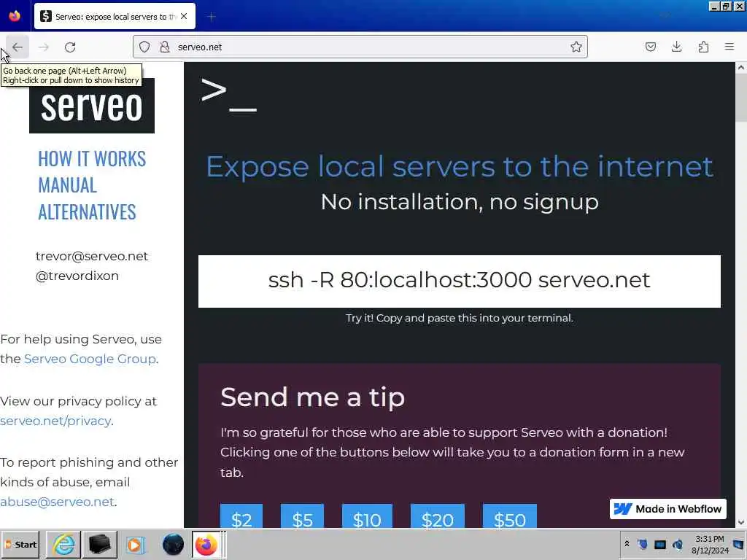
Task: Open the media player taskbar icon
Action: pos(135,544)
